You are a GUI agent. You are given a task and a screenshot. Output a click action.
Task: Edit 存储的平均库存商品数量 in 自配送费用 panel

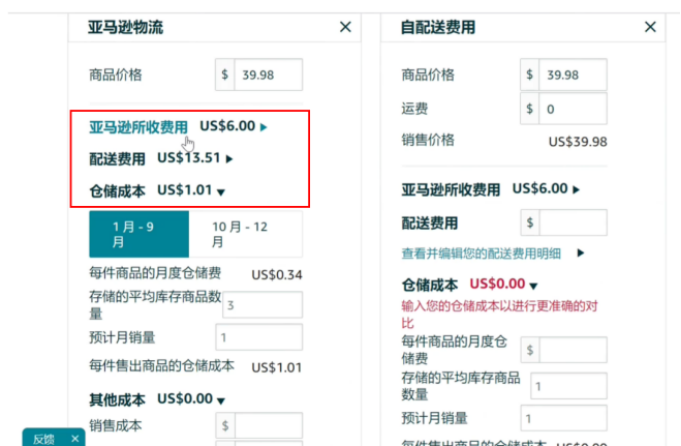click(569, 386)
